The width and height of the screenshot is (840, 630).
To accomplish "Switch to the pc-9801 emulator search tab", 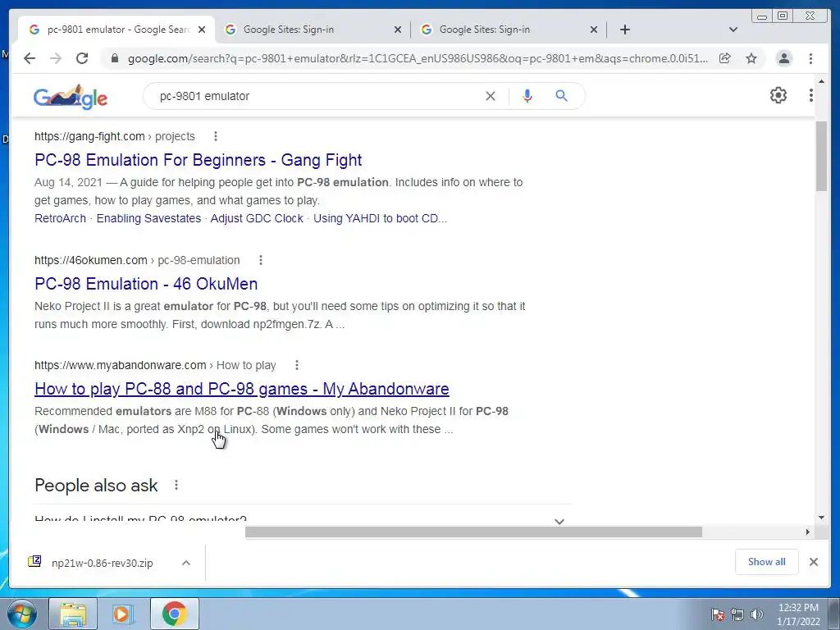I will 117,30.
